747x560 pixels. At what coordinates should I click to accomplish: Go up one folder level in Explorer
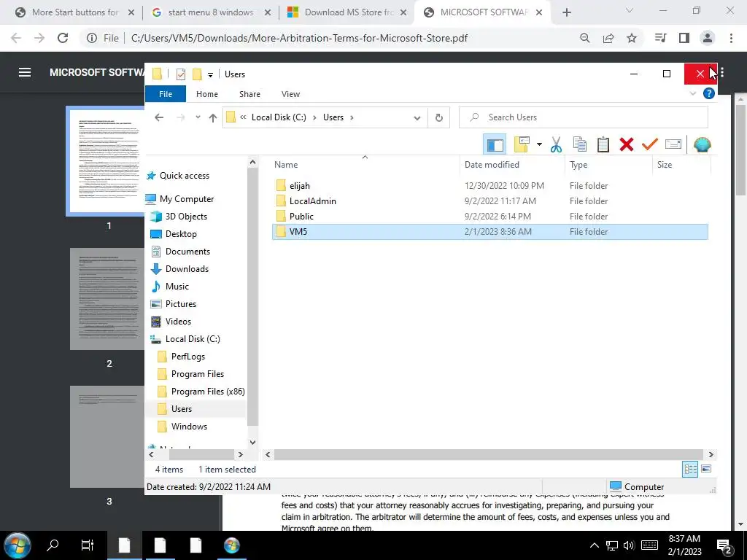pos(212,117)
